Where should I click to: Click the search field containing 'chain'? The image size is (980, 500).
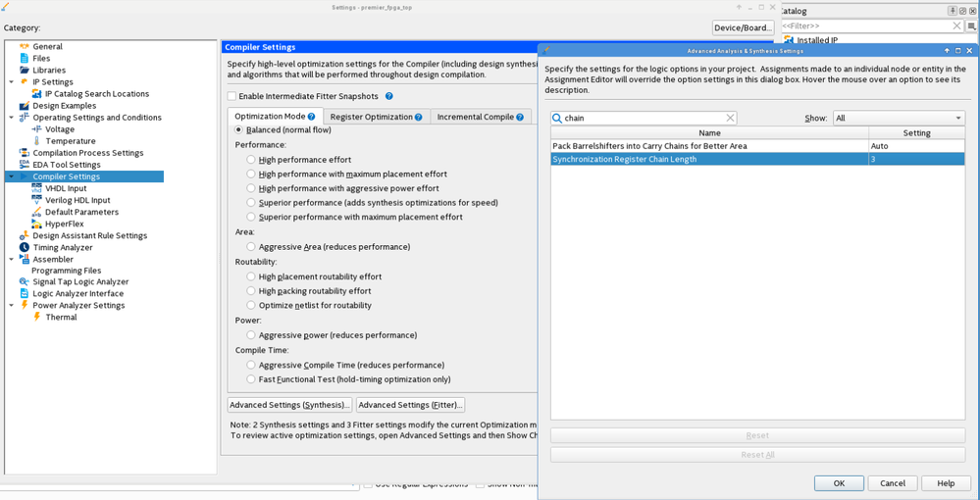point(644,118)
